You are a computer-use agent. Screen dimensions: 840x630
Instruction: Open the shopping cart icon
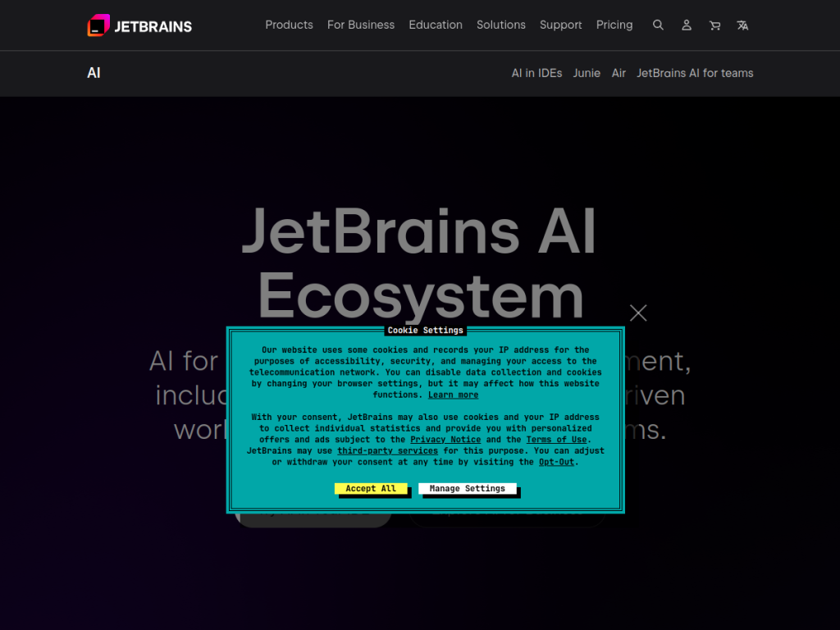[714, 25]
